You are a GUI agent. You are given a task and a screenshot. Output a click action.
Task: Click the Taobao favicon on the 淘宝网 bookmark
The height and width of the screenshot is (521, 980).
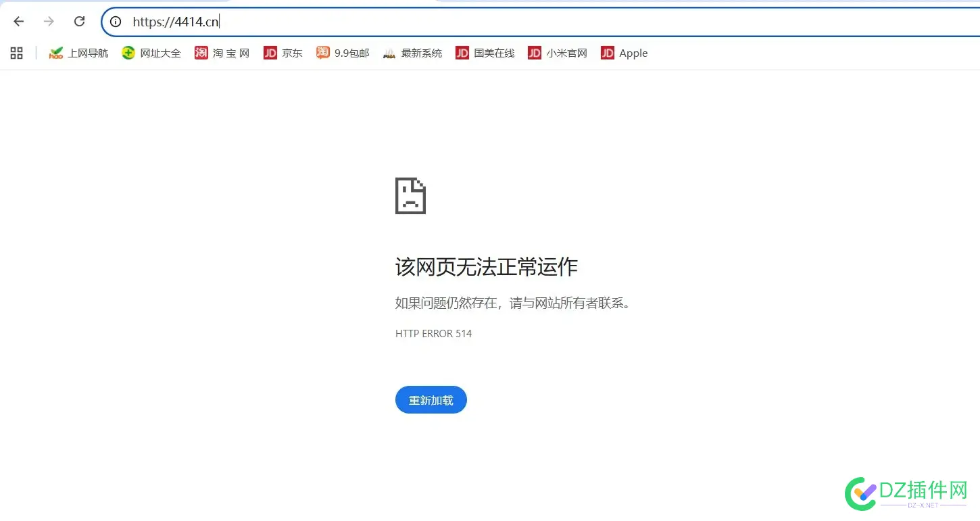201,53
